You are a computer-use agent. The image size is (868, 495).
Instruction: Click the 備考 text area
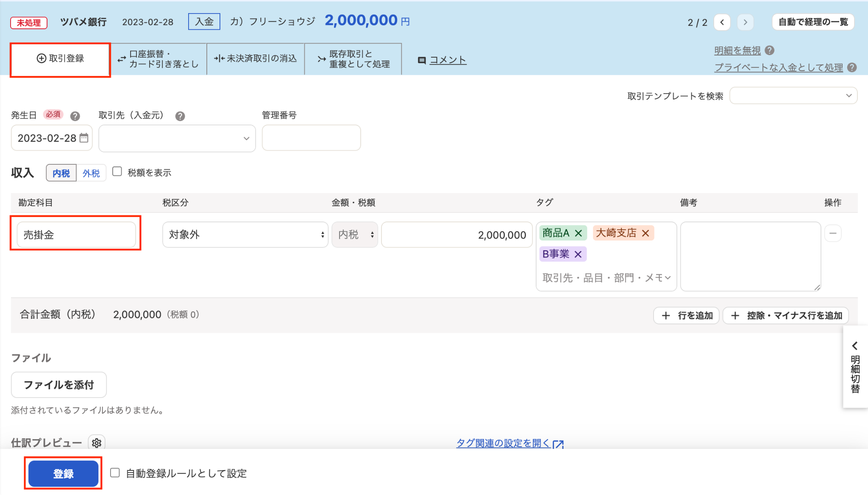pos(751,256)
